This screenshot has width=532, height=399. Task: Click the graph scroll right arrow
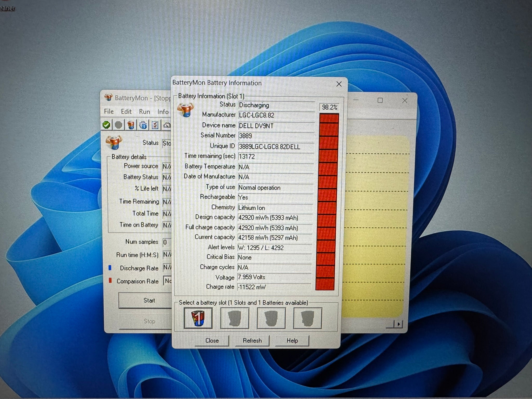398,324
